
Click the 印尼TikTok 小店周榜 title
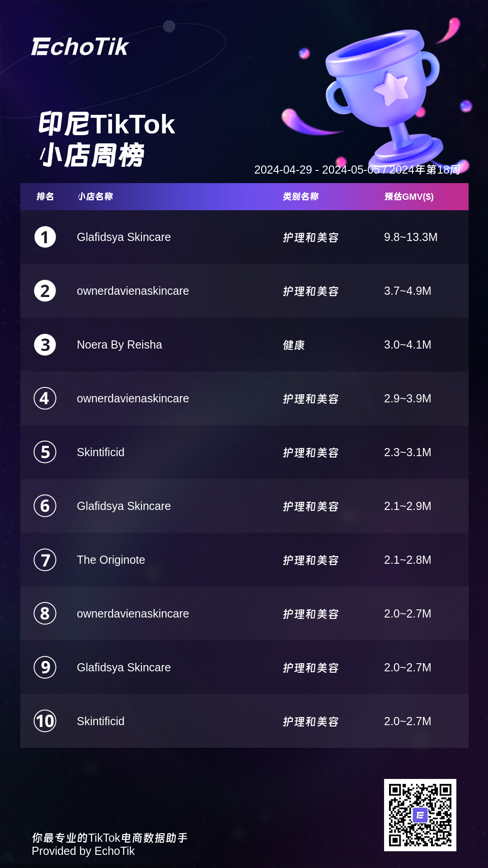(107, 139)
